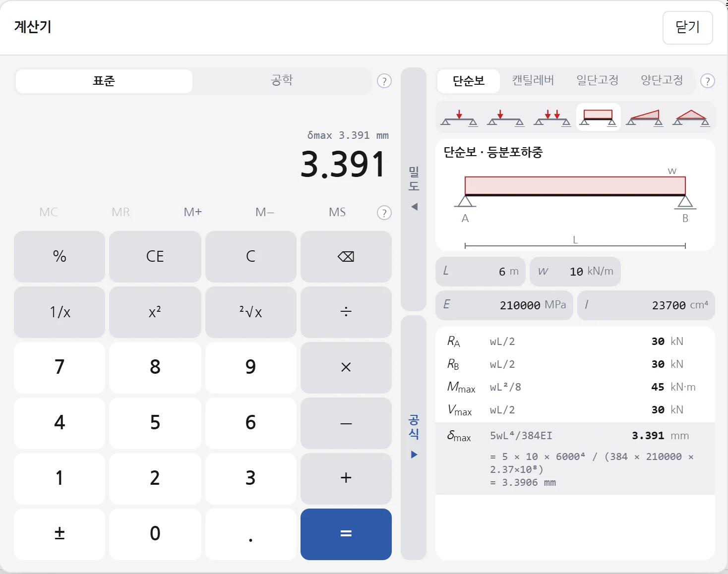Edit the span length L field
The height and width of the screenshot is (574, 728).
(481, 271)
